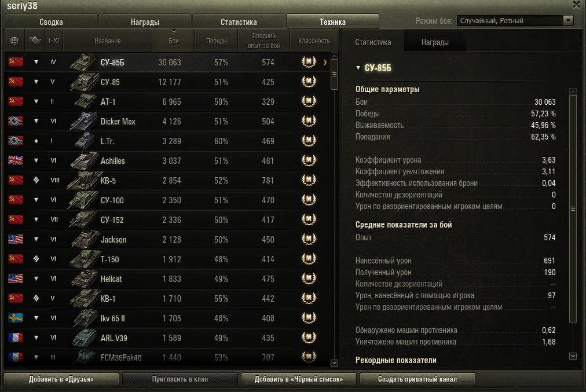Viewport: 586px width, 392px height.
Task: Open the battle mode dropdown
Action: 515,20
